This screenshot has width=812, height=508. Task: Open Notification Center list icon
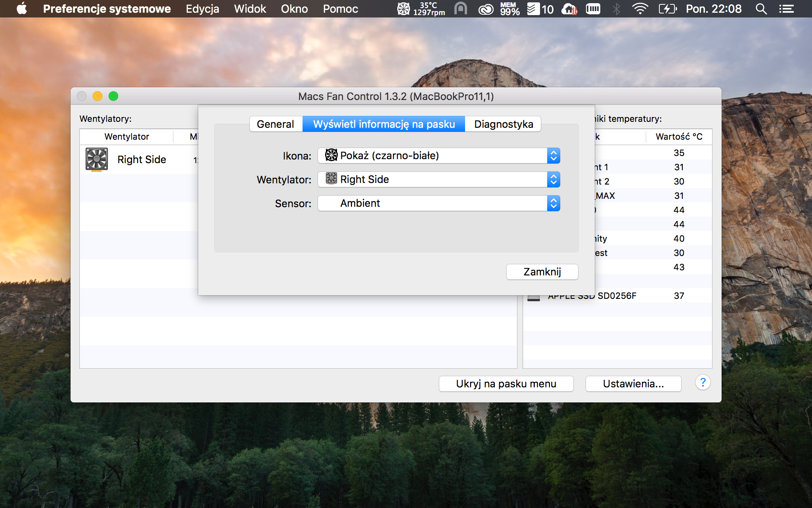click(x=786, y=9)
